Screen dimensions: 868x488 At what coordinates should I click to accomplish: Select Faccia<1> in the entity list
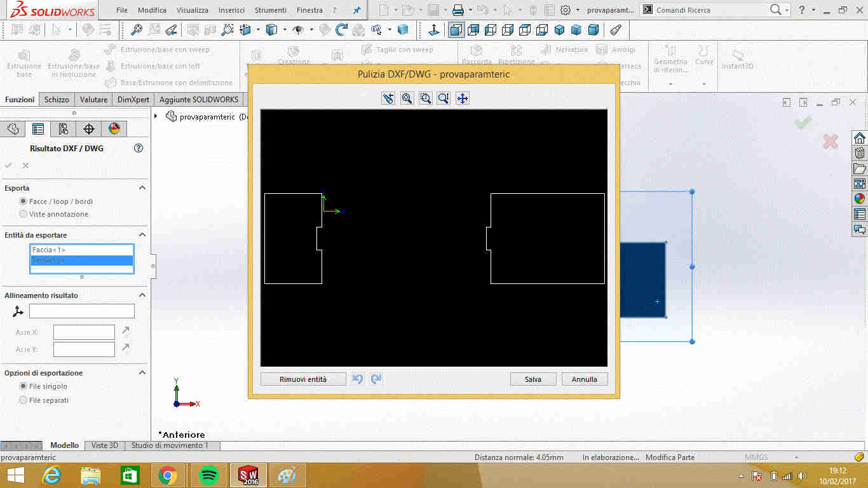click(81, 250)
